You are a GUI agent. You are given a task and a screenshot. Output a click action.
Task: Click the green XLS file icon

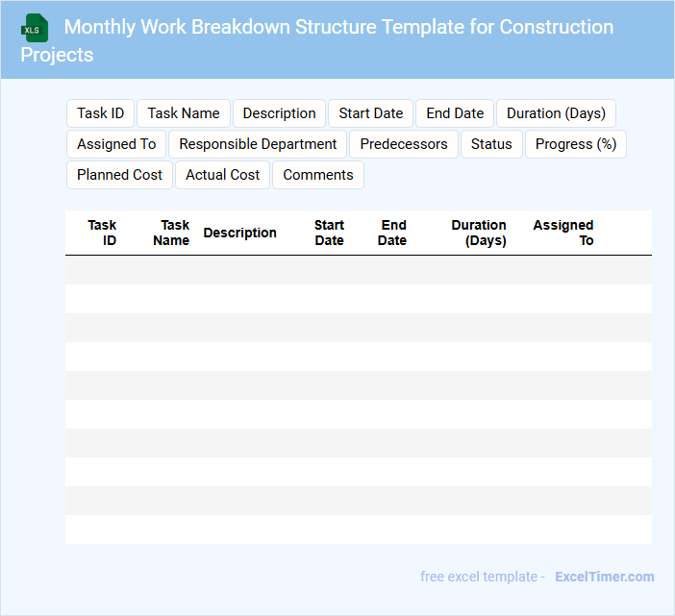coord(36,28)
